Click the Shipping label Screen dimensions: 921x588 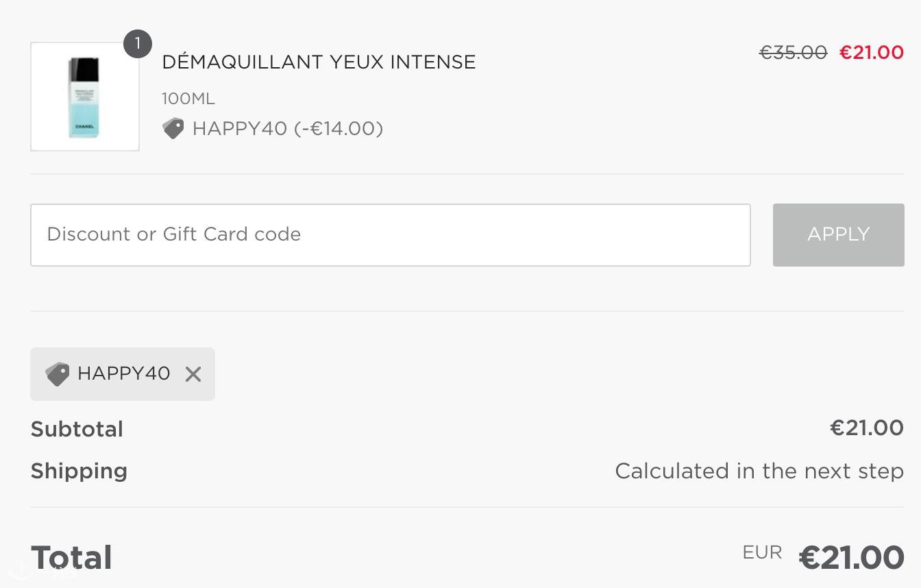point(79,471)
